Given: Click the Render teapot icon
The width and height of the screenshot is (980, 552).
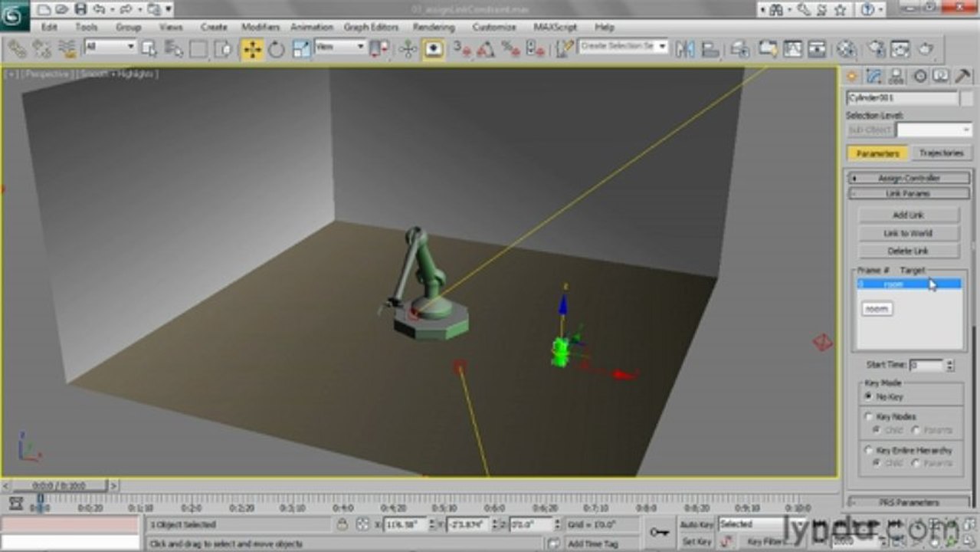Looking at the screenshot, I should 926,49.
